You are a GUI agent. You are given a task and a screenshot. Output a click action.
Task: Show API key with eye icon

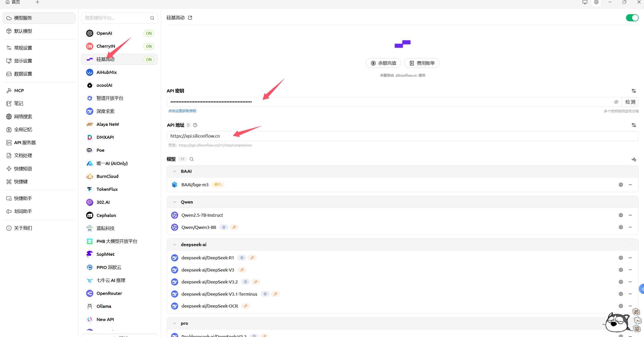click(616, 102)
